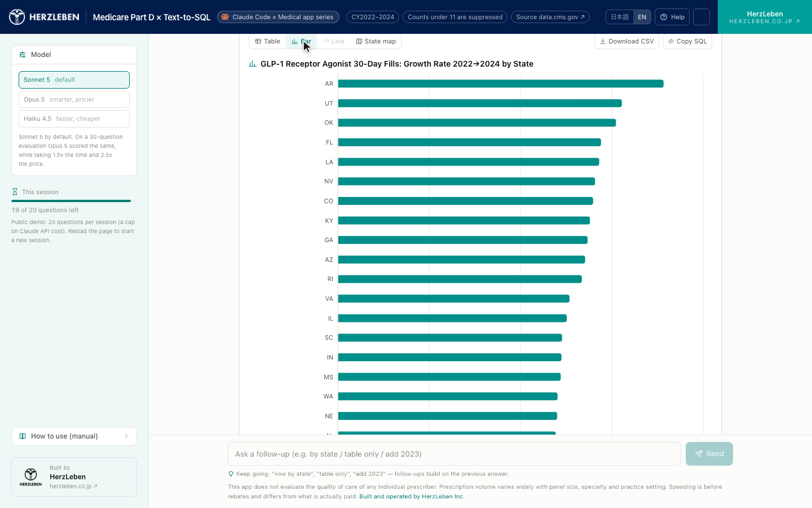Screen dimensions: 812x508
Task: Click the AR bar in the chart
Action: click(x=501, y=84)
